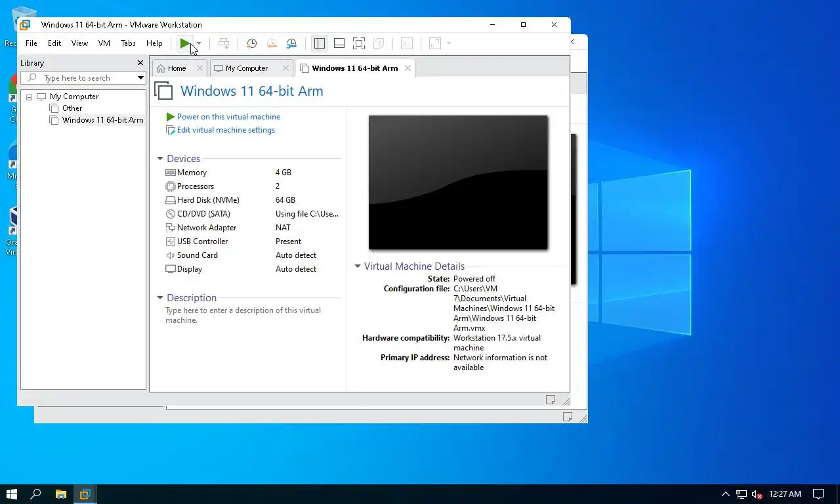Viewport: 840px width, 504px height.
Task: Select Windows 11 64-bit Arm in library
Action: 102,120
